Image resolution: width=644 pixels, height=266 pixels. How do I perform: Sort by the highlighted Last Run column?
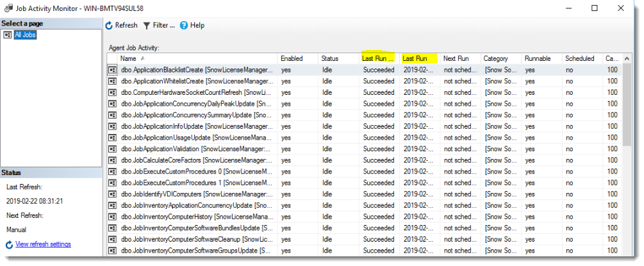[x=420, y=58]
